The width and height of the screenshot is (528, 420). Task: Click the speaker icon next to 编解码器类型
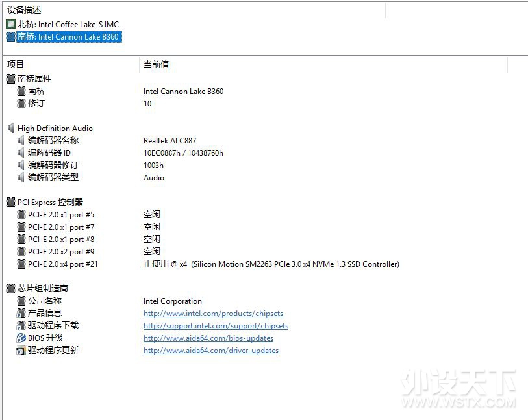pyautogui.click(x=21, y=177)
